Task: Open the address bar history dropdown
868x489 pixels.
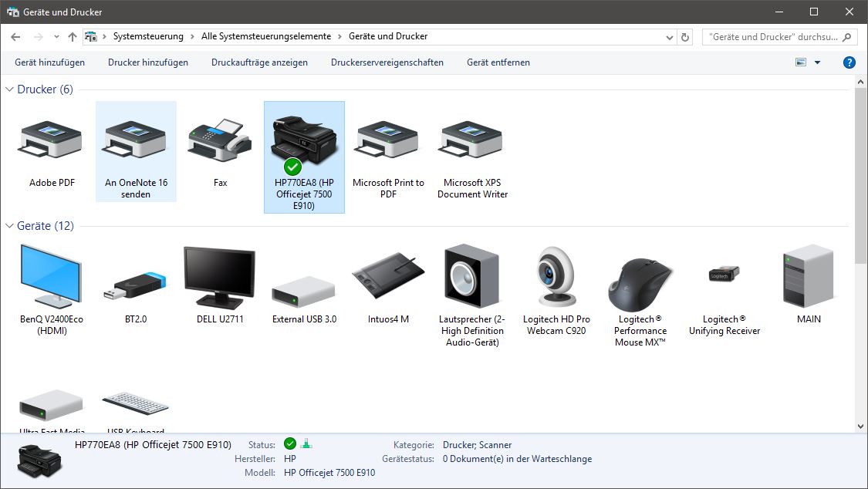Action: (x=669, y=37)
